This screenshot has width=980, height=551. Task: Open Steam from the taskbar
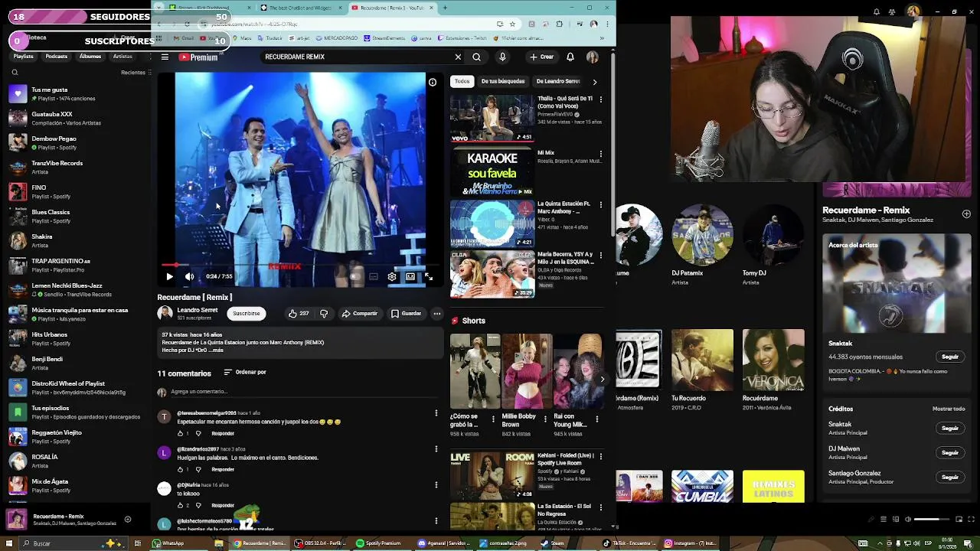pyautogui.click(x=553, y=543)
